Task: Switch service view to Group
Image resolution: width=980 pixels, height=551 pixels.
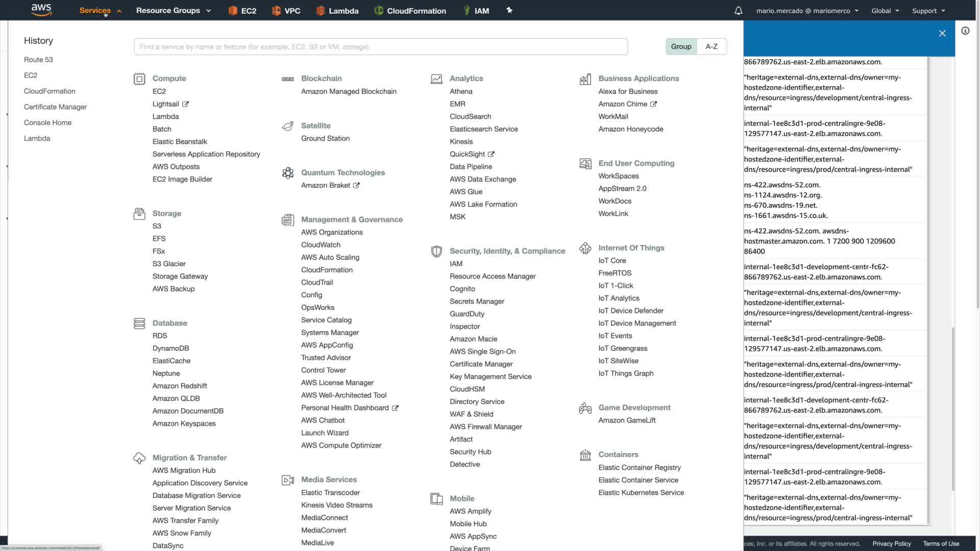Action: tap(681, 46)
